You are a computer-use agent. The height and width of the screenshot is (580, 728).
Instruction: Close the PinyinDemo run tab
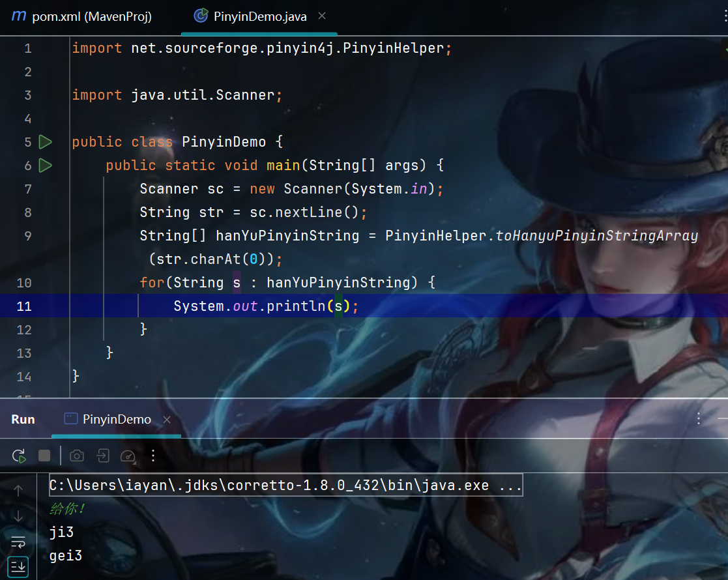(167, 420)
